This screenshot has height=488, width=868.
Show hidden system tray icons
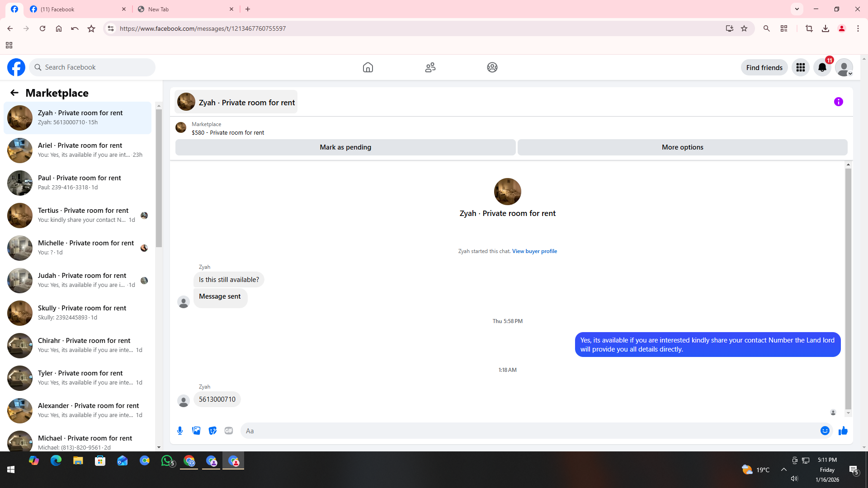pyautogui.click(x=783, y=469)
